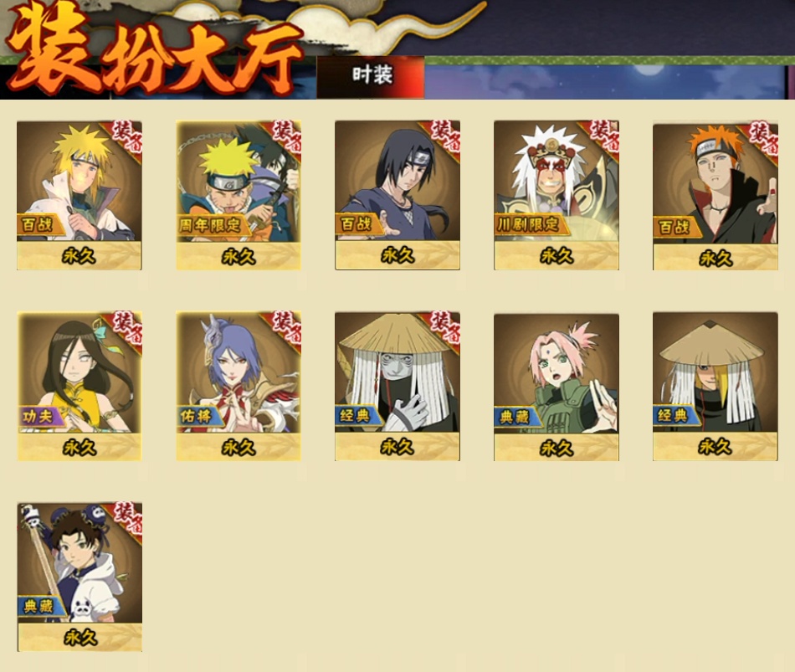Choose the Naruto 周年限定 costume portrait
This screenshot has width=795, height=672.
[238, 195]
